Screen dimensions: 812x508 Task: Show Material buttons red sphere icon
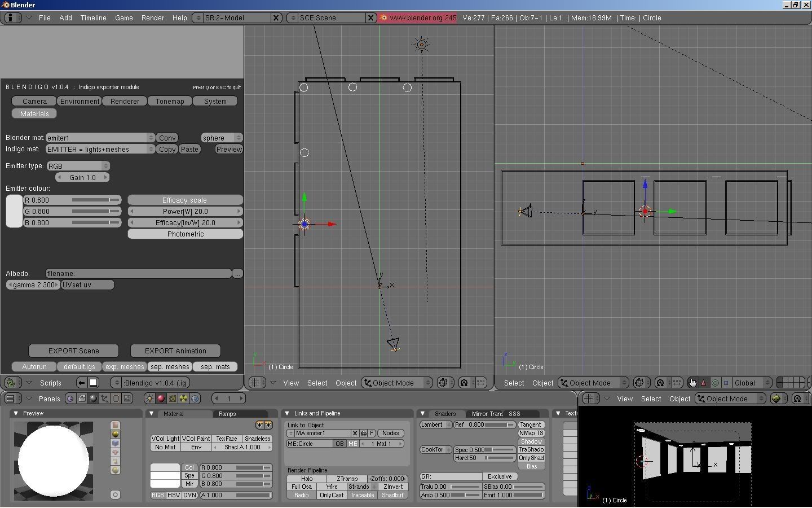coord(161,398)
